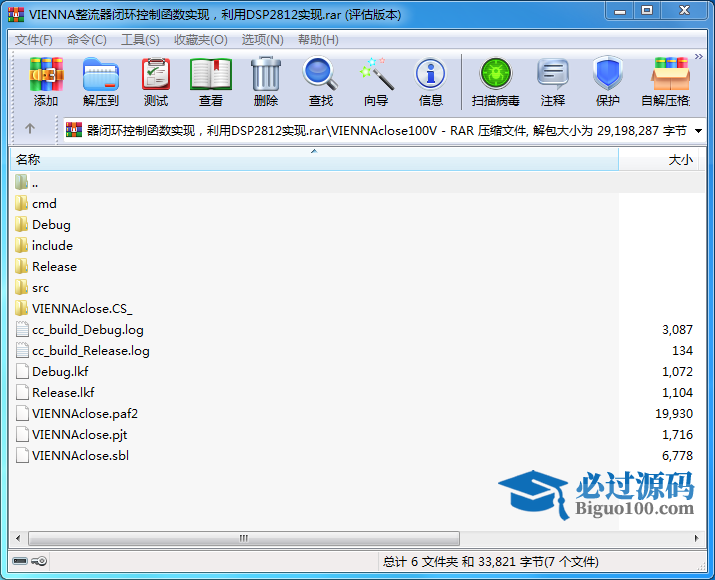715x580 pixels.
Task: Click horizontal scrollbar right arrow
Action: 697,538
